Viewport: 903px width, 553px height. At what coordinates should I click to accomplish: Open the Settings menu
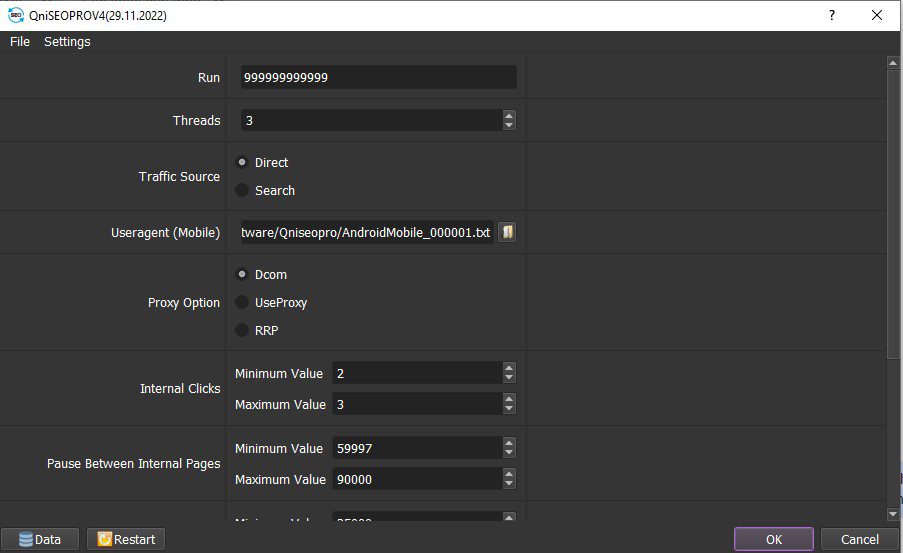click(x=67, y=41)
